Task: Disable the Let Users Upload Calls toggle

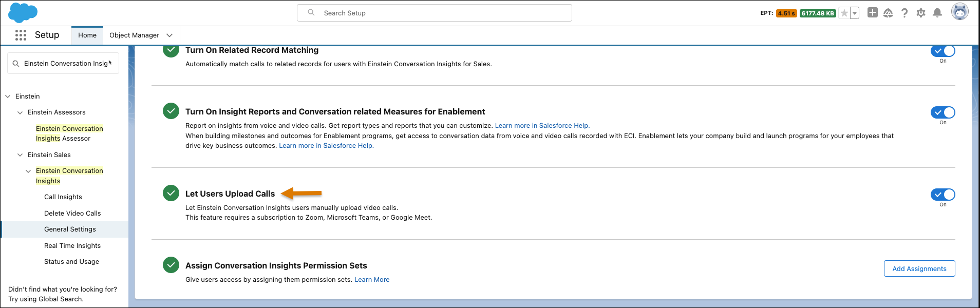Action: (x=943, y=195)
